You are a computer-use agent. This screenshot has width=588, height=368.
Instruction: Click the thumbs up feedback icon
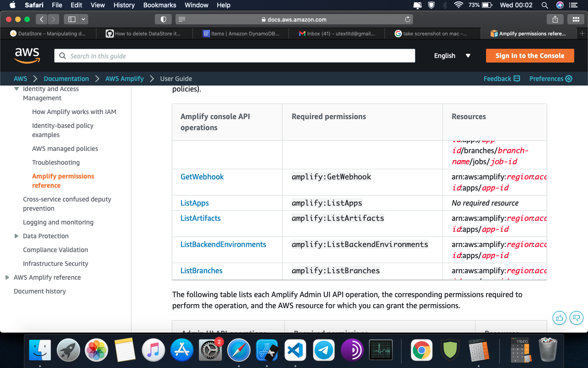point(559,317)
